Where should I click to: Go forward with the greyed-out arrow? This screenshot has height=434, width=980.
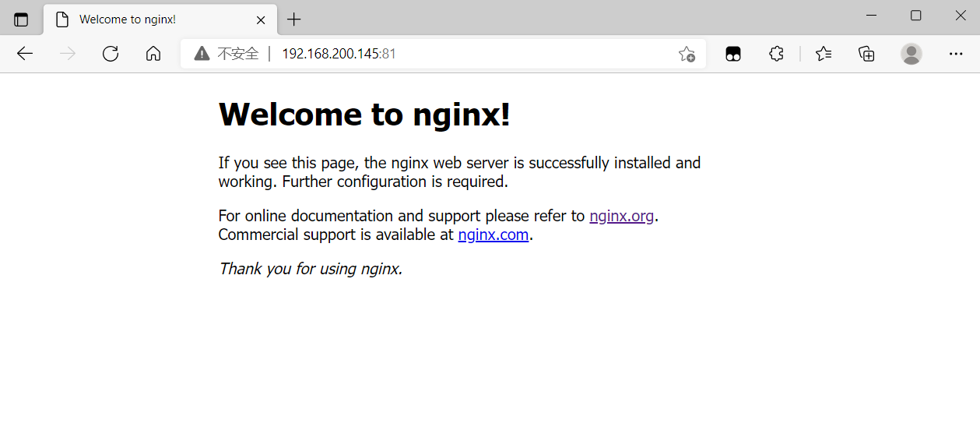pyautogui.click(x=68, y=54)
